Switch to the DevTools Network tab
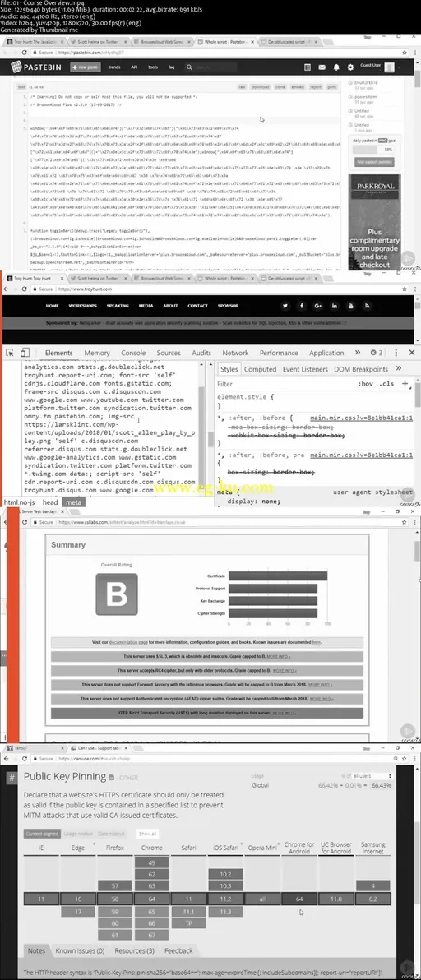This screenshot has width=421, height=980. (235, 353)
